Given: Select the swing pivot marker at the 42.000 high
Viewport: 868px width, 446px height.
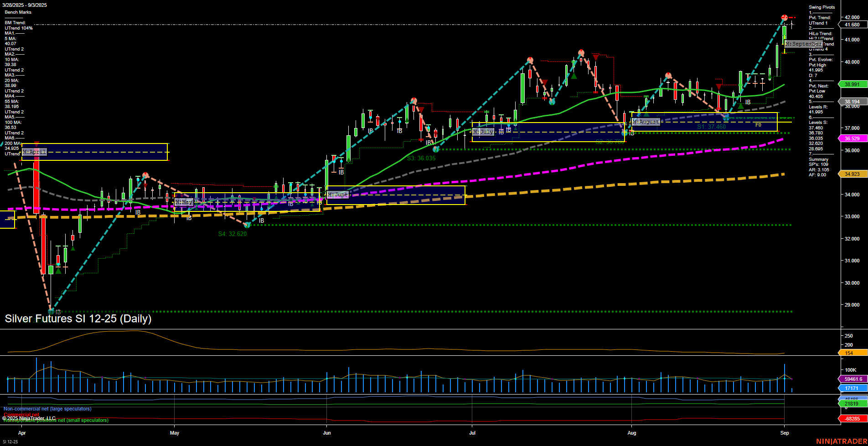Looking at the screenshot, I should (x=783, y=17).
